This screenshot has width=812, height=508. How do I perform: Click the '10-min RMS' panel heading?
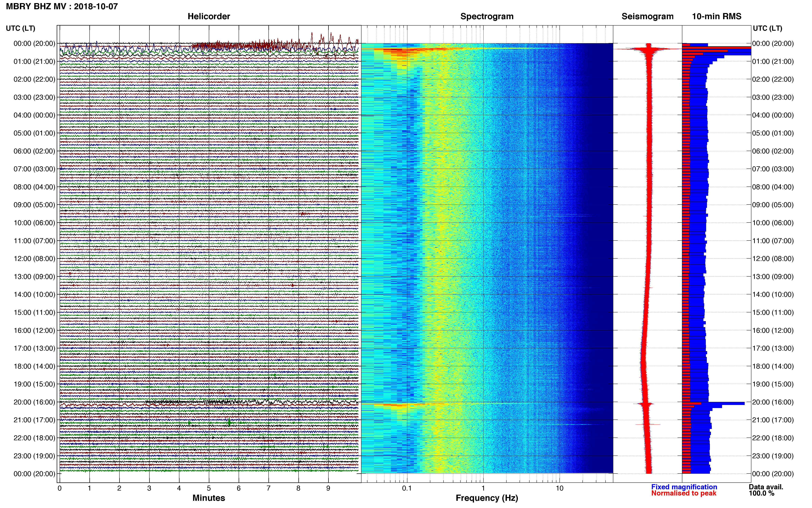point(717,16)
